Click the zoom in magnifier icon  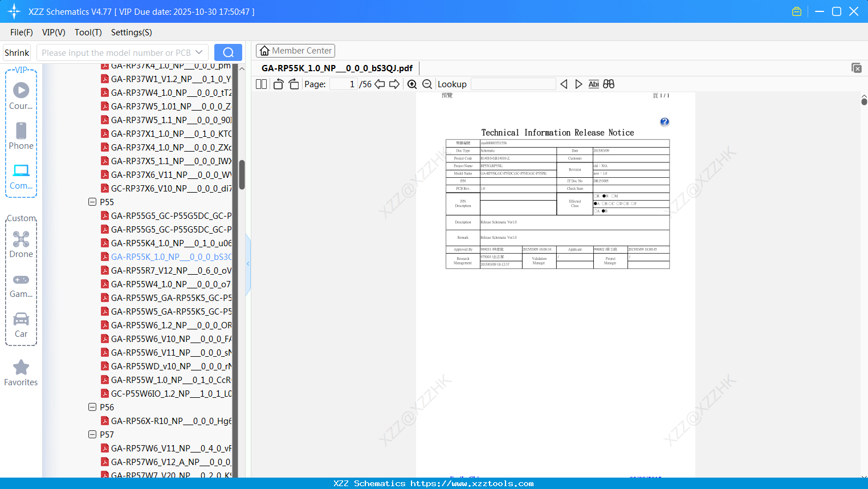[x=412, y=84]
